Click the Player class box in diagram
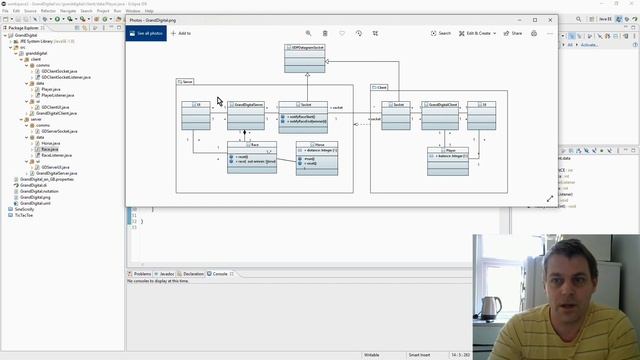The height and width of the screenshot is (360, 640). (x=448, y=162)
